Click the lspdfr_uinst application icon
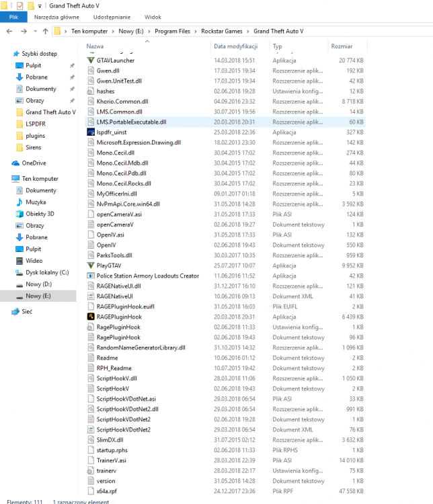This screenshot has width=433, height=504. click(91, 132)
